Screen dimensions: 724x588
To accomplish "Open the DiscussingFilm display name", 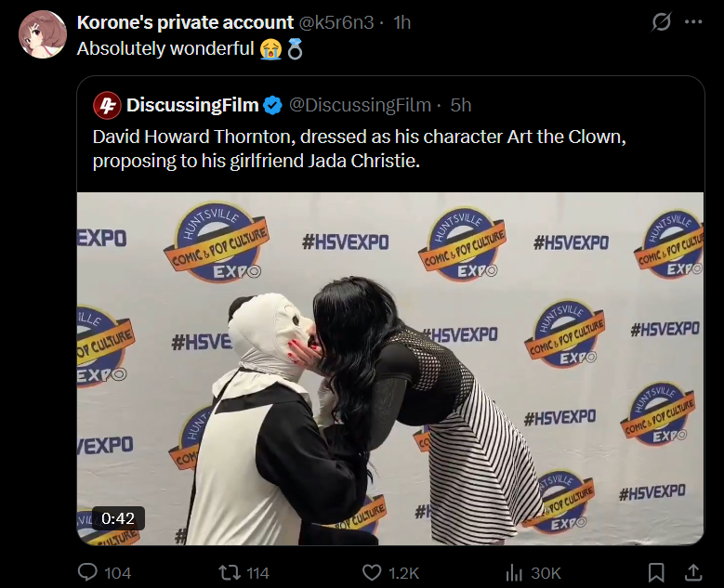I will coord(192,105).
